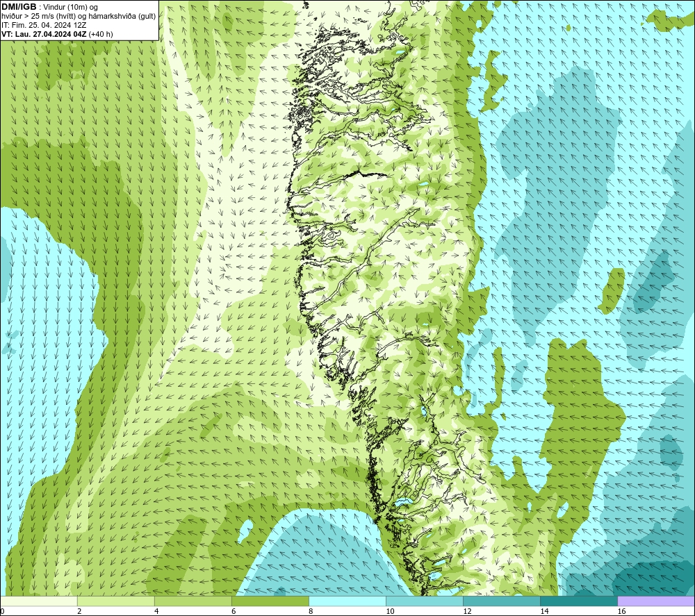The height and width of the screenshot is (616, 695).
Task: Click the '14' label on the color scale
Action: (544, 612)
